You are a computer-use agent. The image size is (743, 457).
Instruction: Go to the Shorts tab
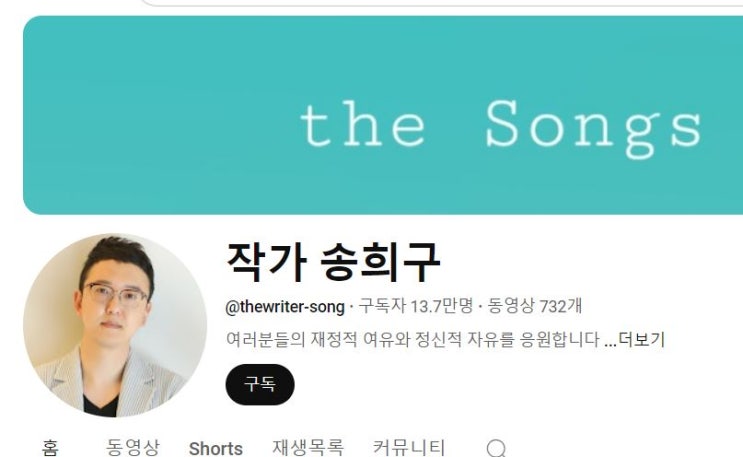216,448
